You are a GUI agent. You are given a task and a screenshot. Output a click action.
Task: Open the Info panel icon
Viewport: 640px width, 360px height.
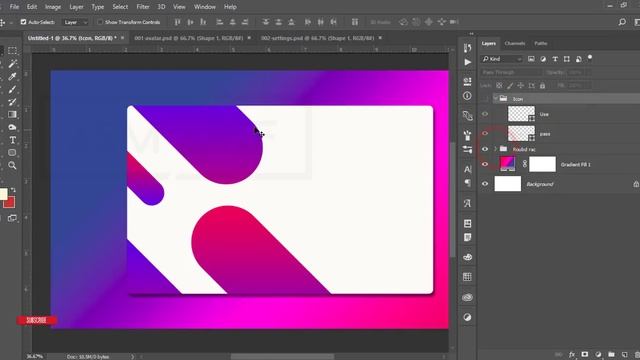467,96
